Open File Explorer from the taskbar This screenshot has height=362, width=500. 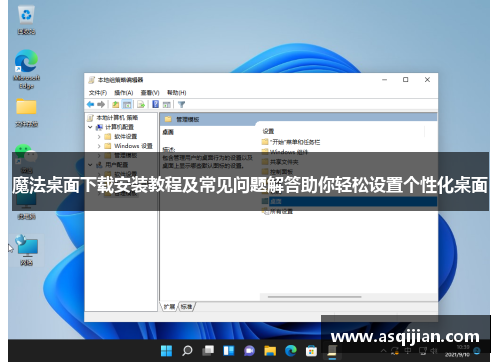point(270,351)
